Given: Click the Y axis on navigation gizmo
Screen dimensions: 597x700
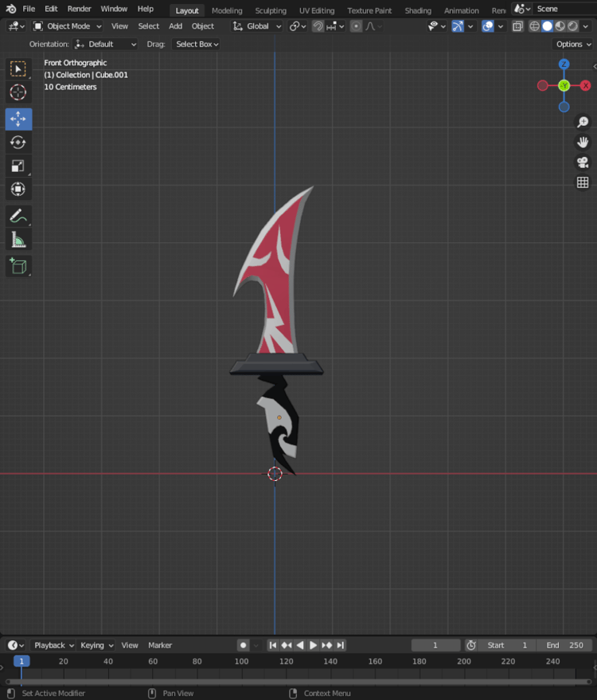Looking at the screenshot, I should (x=564, y=86).
